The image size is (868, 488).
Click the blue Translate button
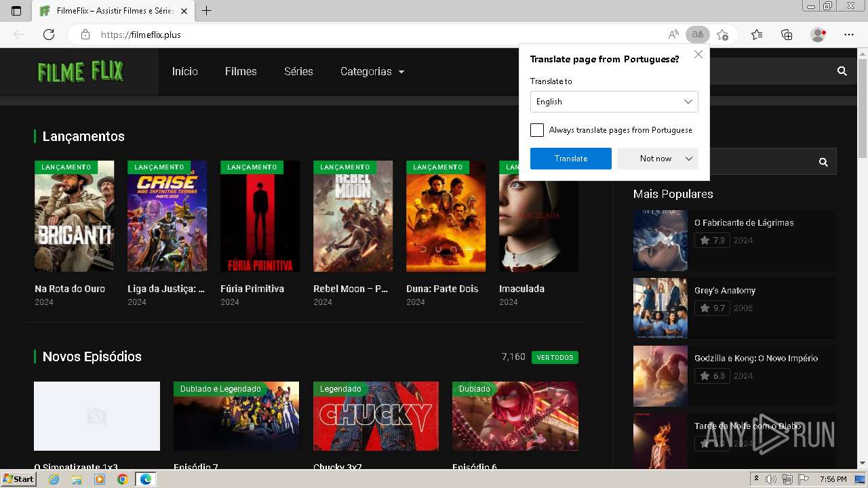[571, 159]
